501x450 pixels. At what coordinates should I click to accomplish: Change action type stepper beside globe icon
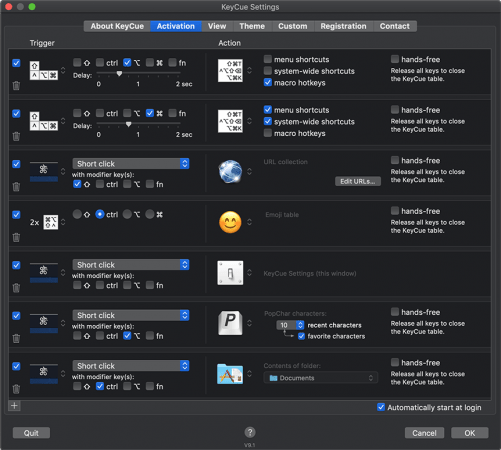[x=249, y=171]
